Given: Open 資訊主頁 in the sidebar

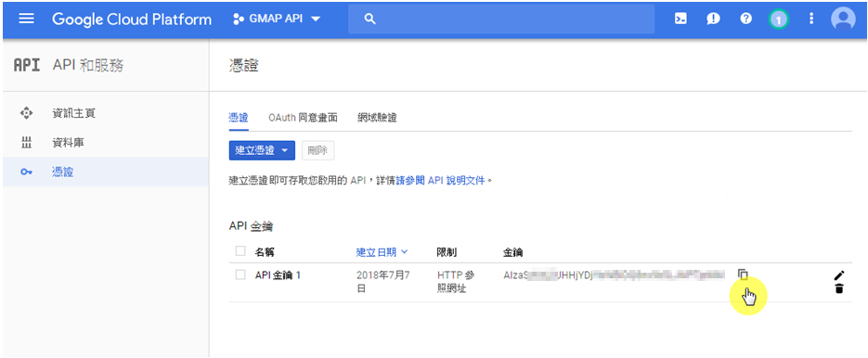Looking at the screenshot, I should (x=73, y=113).
